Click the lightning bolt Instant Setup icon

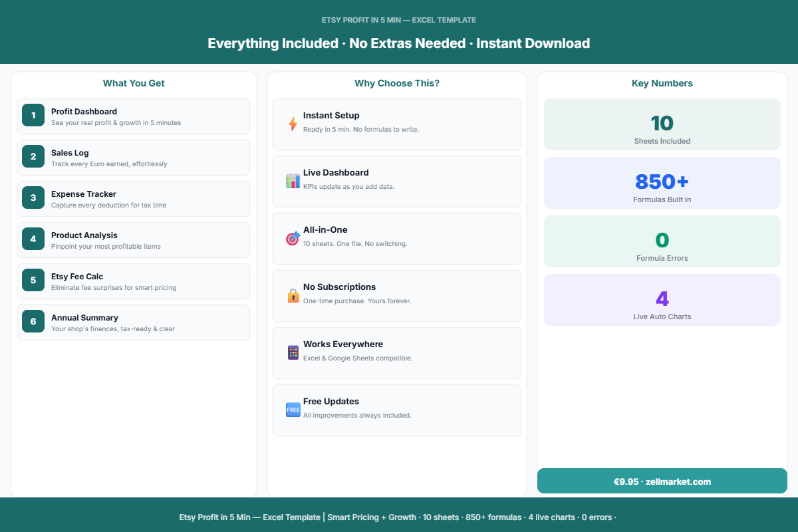click(293, 124)
